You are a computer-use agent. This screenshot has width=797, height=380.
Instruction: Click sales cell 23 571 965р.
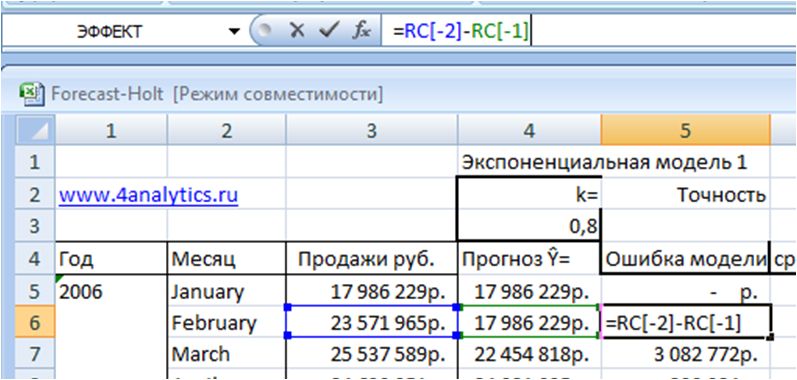point(372,322)
